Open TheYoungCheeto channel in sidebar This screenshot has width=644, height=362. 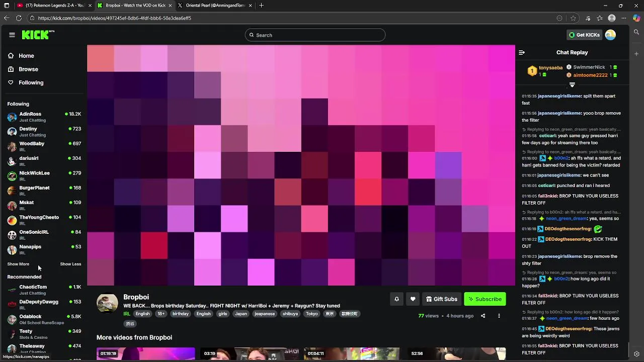[x=44, y=220]
